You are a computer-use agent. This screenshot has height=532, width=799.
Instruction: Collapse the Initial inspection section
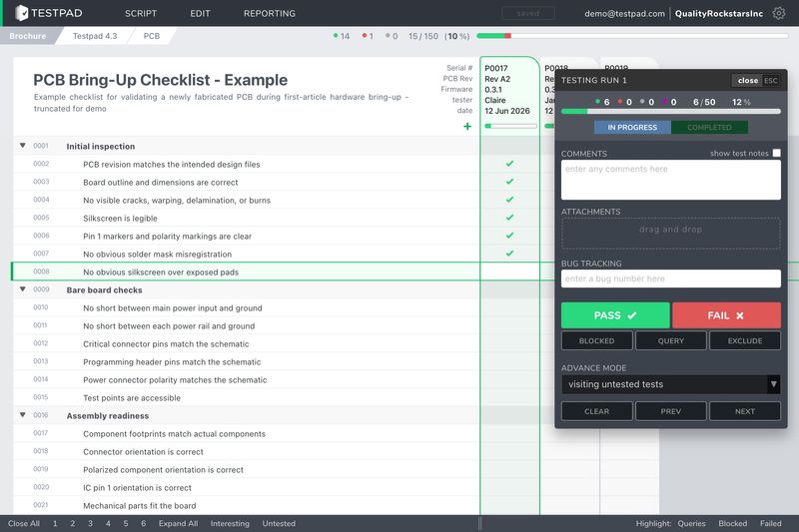pos(22,146)
